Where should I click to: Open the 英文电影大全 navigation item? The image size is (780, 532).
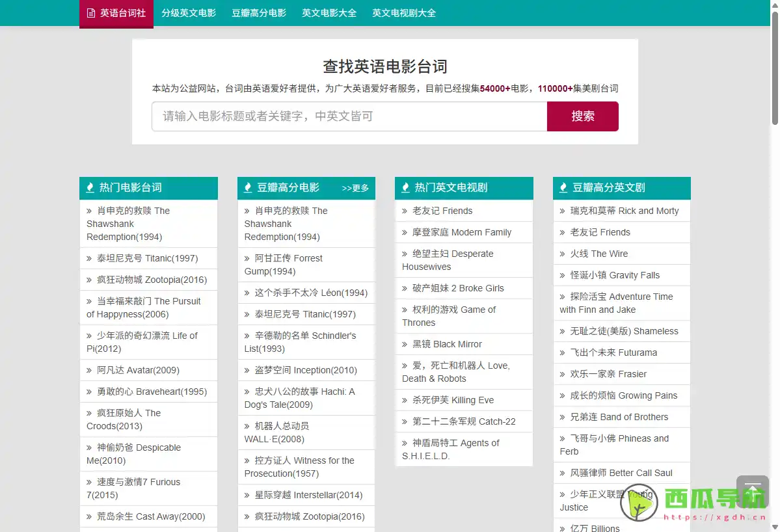coord(329,13)
